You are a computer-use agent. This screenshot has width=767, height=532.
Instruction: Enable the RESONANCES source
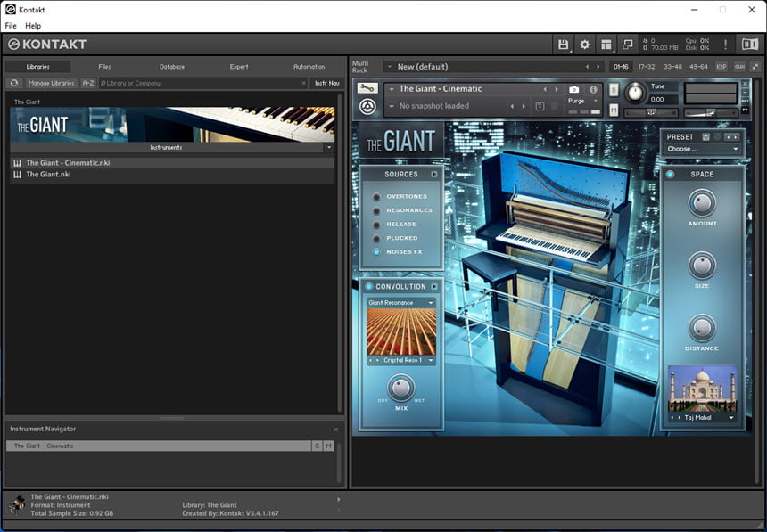[376, 210]
